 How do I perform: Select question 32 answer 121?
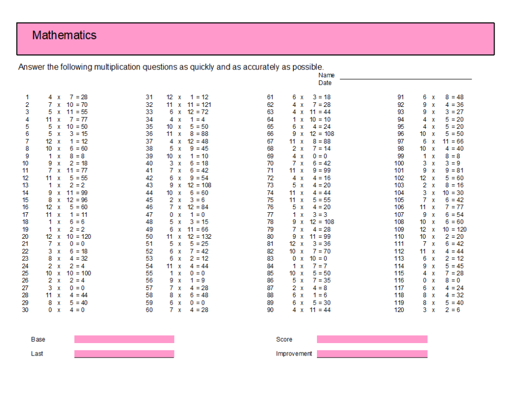pos(205,105)
